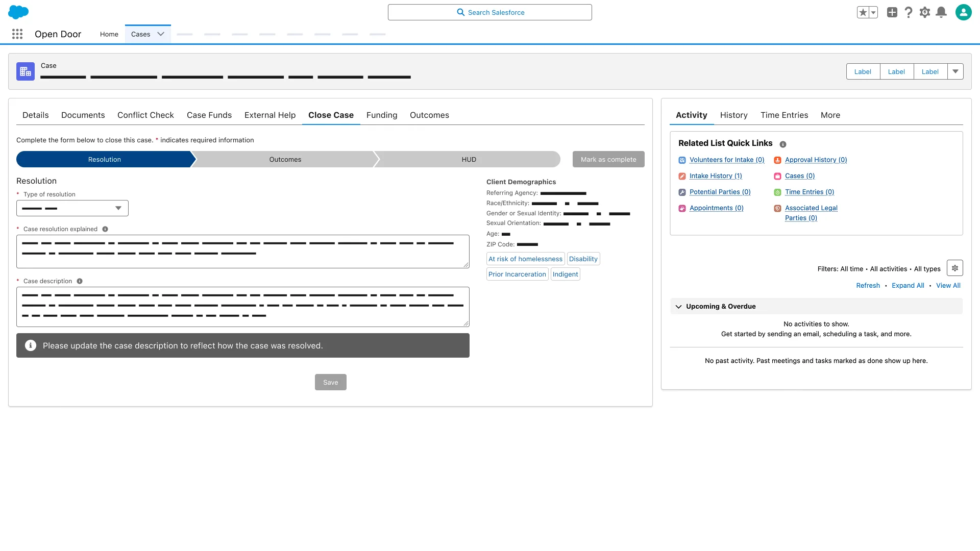
Task: Switch to the Details tab
Action: [36, 115]
